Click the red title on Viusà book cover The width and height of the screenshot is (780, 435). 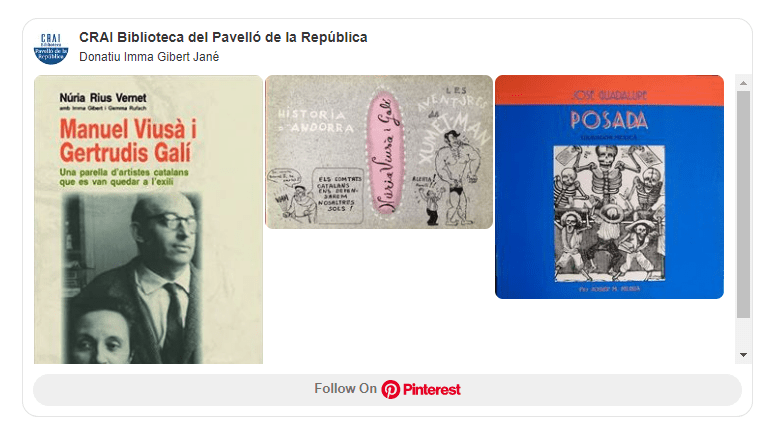coord(128,141)
